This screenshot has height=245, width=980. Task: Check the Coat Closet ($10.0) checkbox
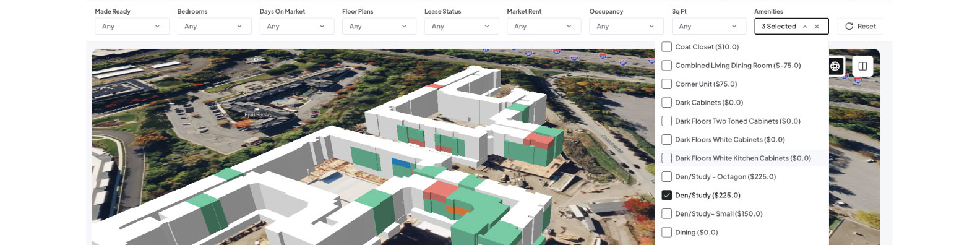click(666, 46)
